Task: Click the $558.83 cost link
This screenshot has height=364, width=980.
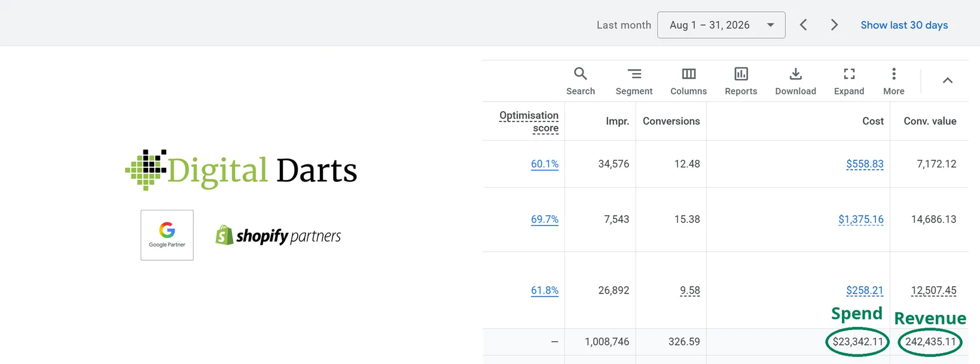Action: [x=865, y=164]
